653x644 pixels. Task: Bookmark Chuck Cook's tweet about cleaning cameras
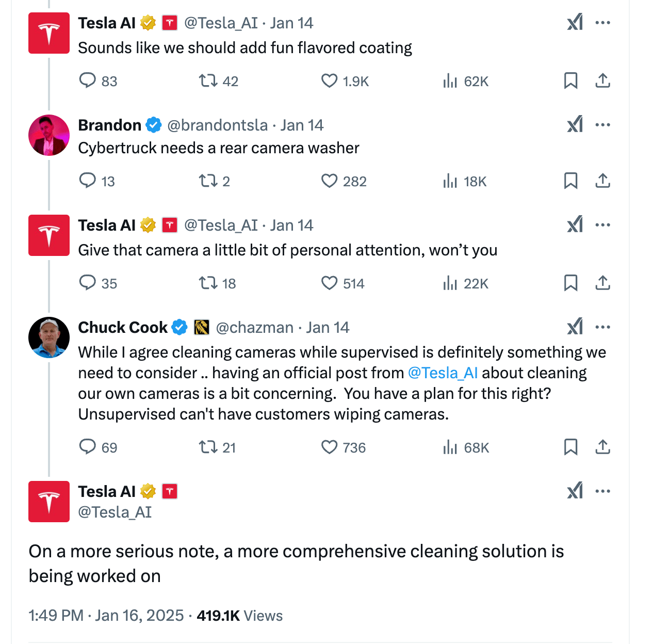[570, 447]
